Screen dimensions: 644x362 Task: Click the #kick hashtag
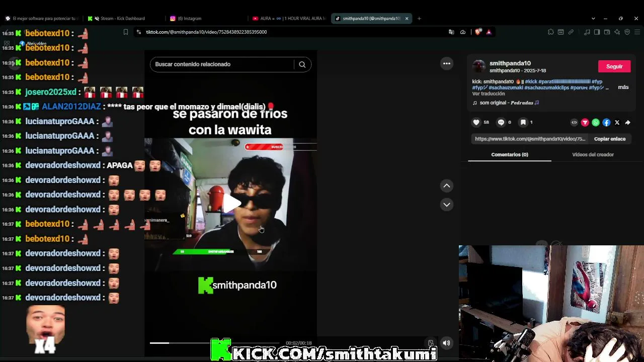click(x=531, y=81)
